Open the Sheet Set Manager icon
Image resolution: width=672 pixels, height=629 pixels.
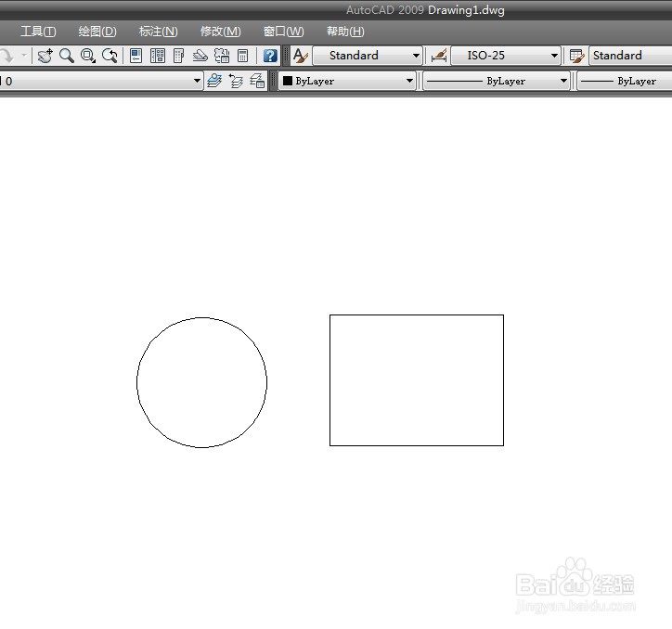(x=200, y=56)
